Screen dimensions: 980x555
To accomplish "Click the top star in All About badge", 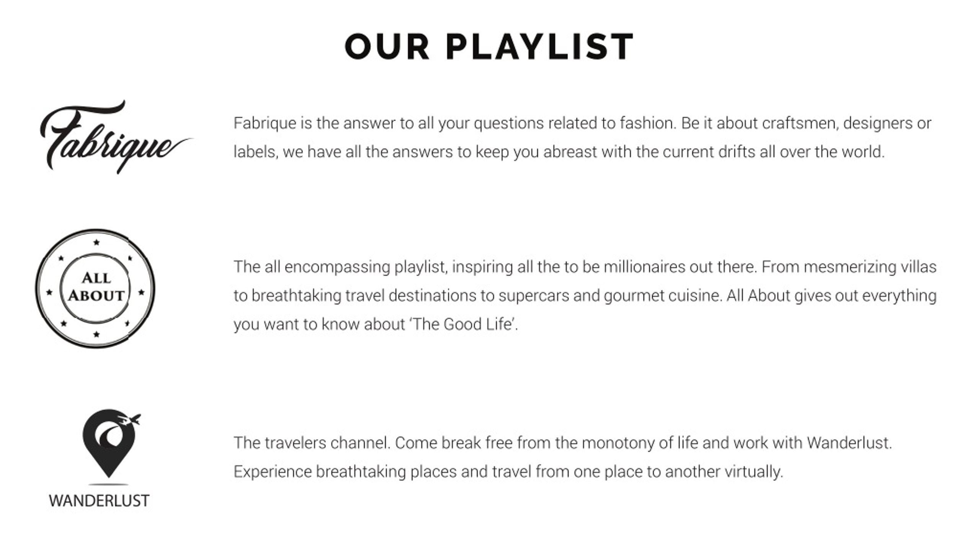I will (x=96, y=242).
